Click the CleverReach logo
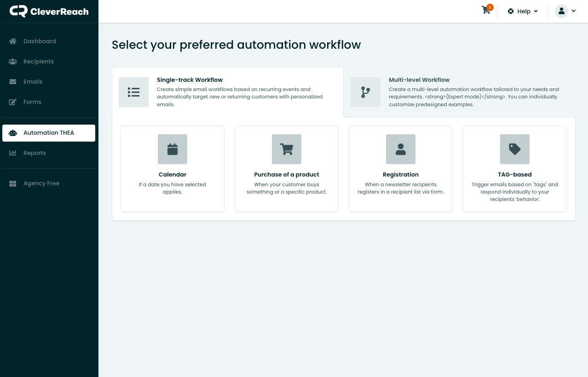Screen dimensions: 588x377 (49, 11)
